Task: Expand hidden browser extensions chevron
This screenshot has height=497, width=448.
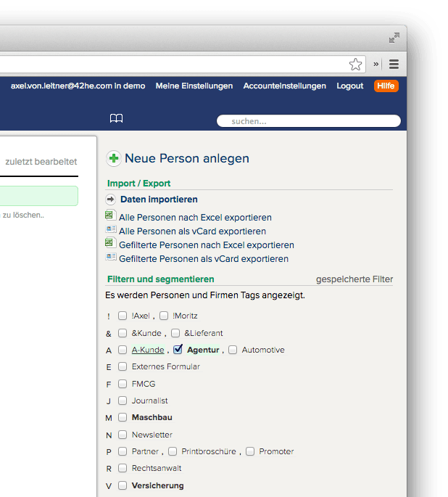Action: click(x=376, y=65)
